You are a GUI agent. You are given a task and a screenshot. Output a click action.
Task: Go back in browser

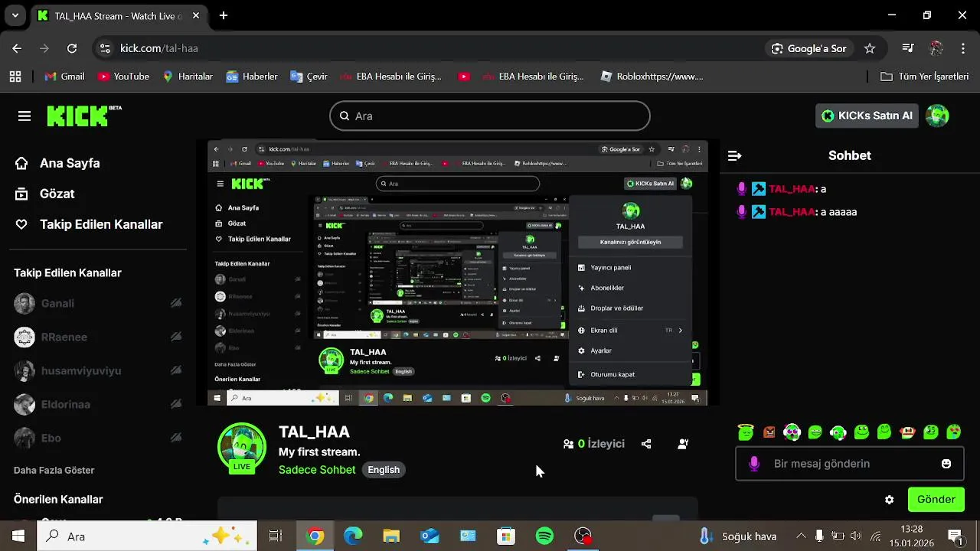click(x=17, y=48)
